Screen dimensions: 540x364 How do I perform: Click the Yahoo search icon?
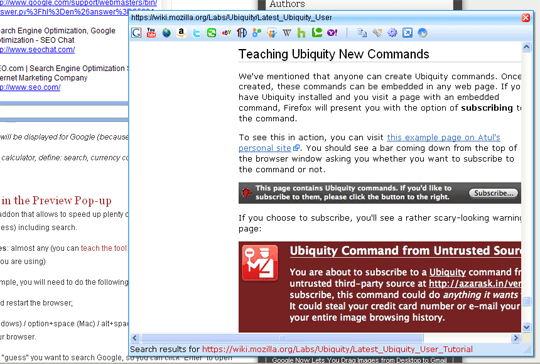pyautogui.click(x=332, y=33)
